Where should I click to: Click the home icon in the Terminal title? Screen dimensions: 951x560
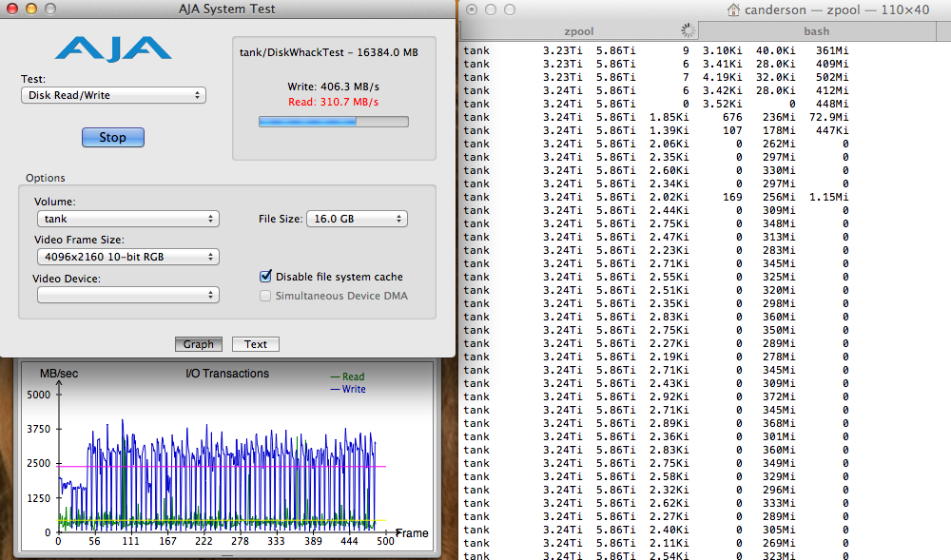pos(733,10)
